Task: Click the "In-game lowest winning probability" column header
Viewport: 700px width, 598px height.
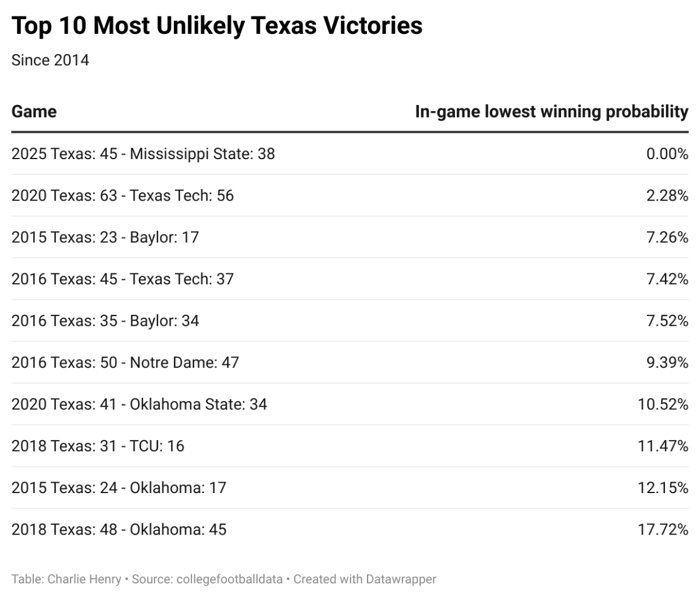Action: [x=551, y=111]
